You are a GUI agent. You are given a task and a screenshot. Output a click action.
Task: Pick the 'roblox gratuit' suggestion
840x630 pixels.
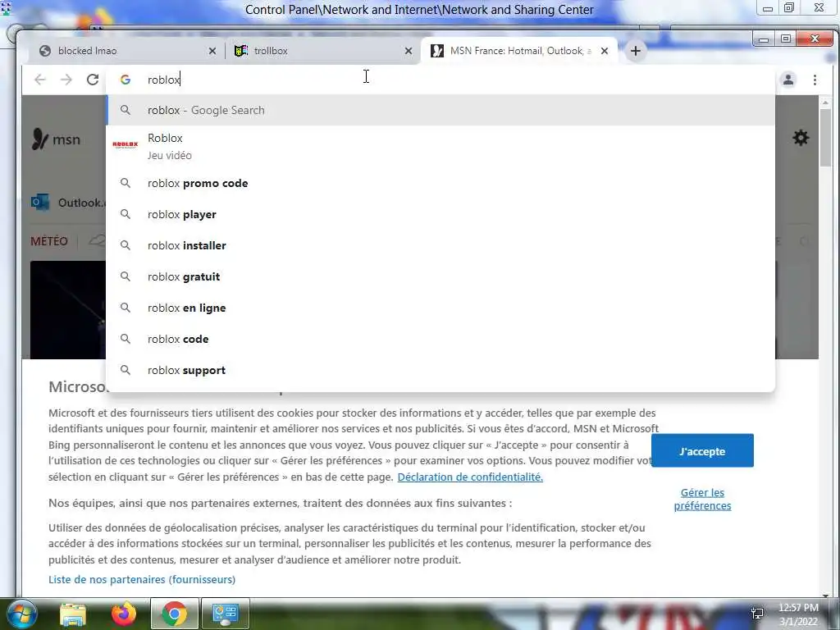(441, 276)
